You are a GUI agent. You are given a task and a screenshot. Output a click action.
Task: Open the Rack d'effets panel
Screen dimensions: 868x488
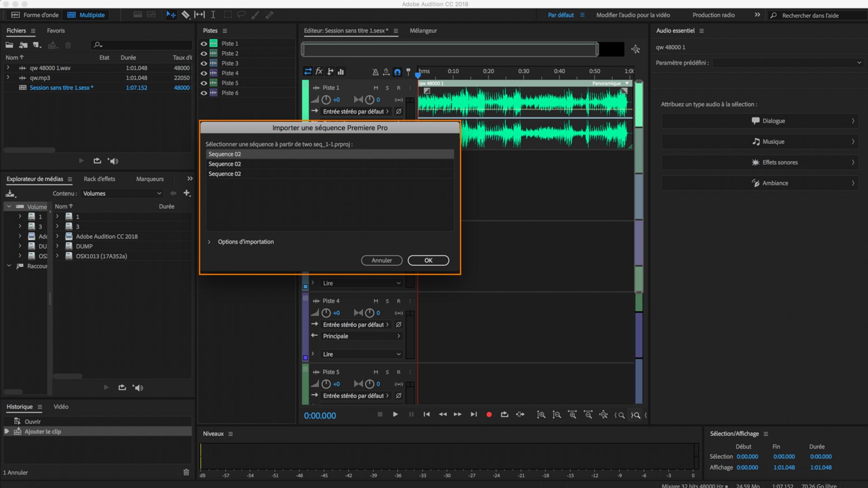99,179
